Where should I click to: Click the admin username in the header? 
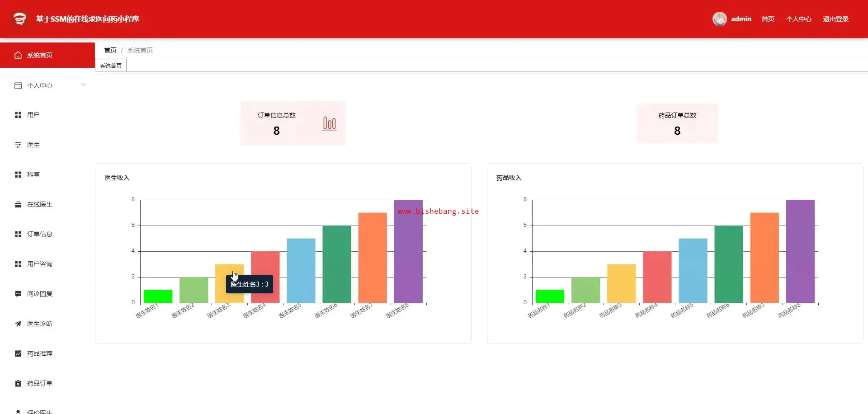pyautogui.click(x=741, y=19)
